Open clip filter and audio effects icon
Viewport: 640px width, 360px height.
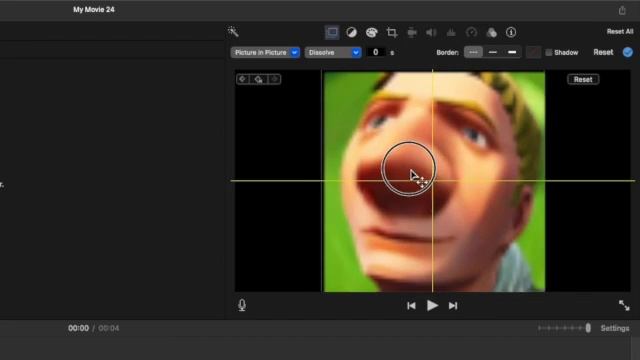pyautogui.click(x=491, y=32)
